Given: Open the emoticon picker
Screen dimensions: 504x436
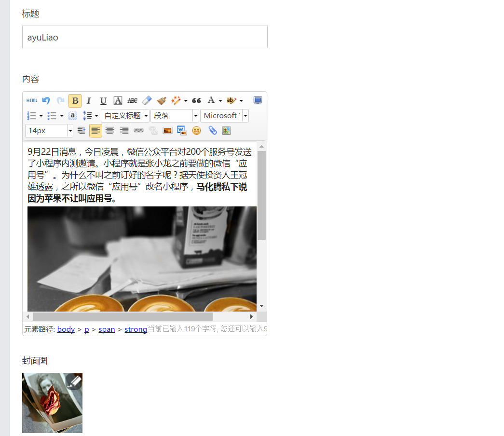Looking at the screenshot, I should tap(196, 131).
